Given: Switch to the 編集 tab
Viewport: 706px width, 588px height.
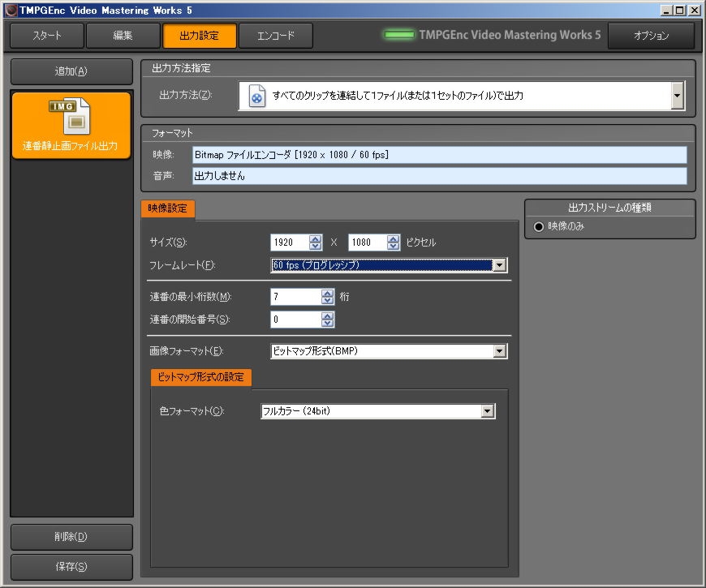Looking at the screenshot, I should click(x=123, y=36).
